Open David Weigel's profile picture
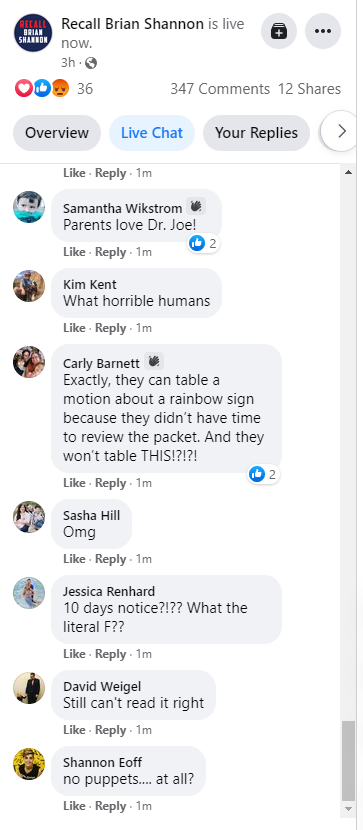The height and width of the screenshot is (830, 363). click(x=29, y=688)
